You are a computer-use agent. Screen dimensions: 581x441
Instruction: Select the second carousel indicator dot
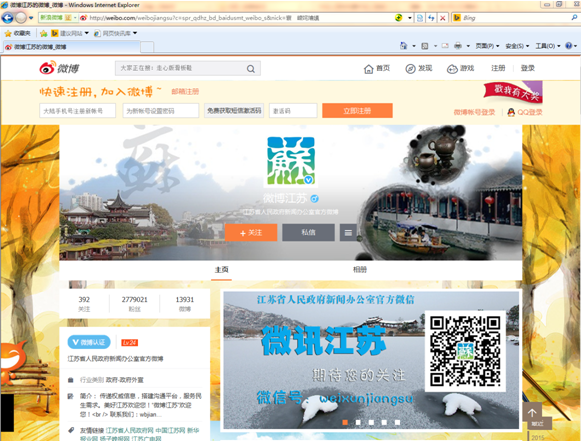click(x=358, y=422)
